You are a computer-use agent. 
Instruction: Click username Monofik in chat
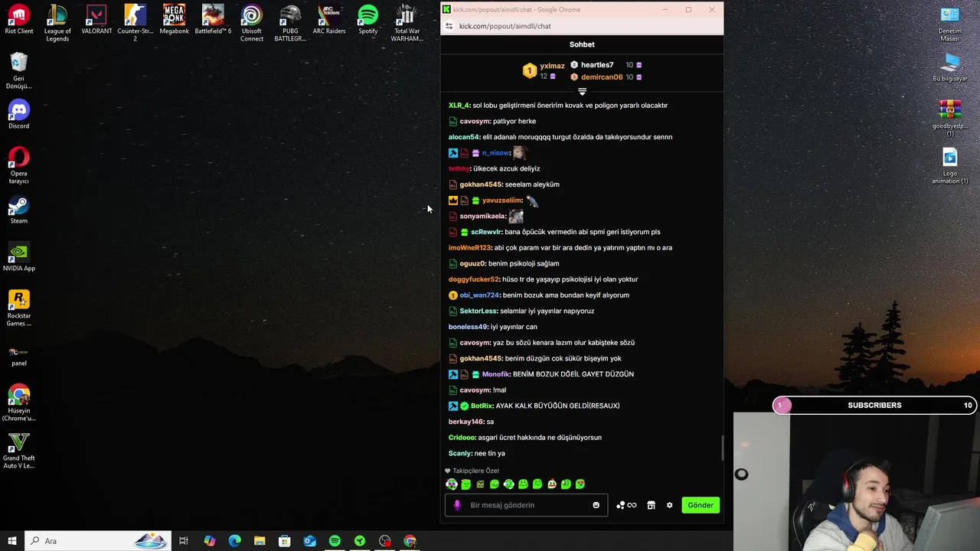coord(495,374)
